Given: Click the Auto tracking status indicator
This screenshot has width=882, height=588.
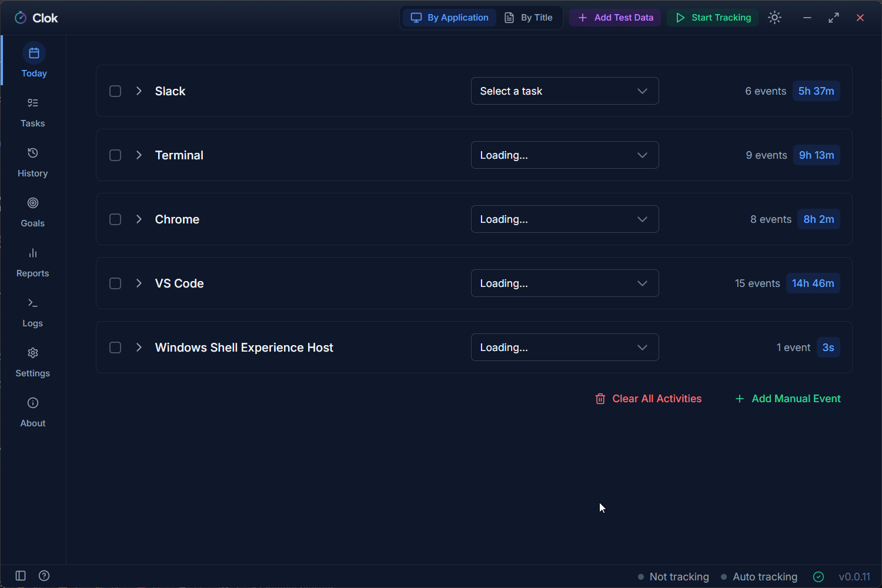Looking at the screenshot, I should coord(759,577).
